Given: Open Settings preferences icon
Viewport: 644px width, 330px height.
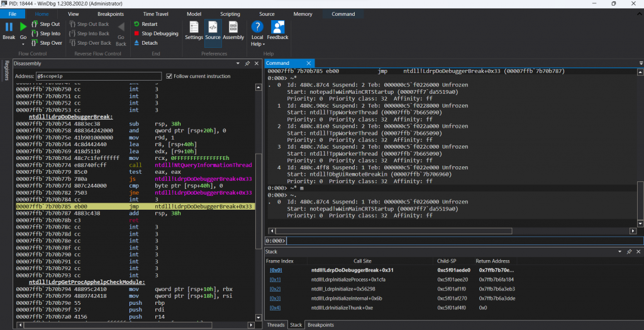Looking at the screenshot, I should [x=194, y=27].
